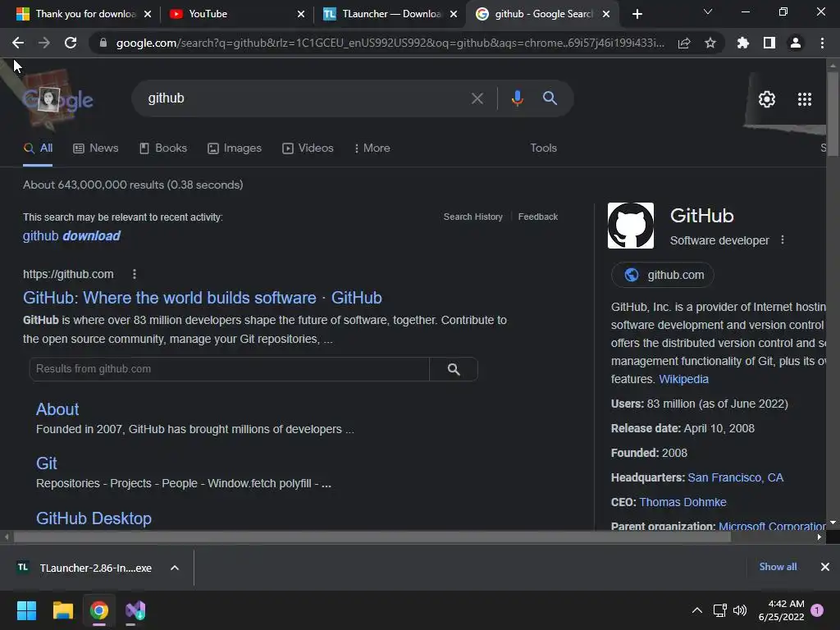Reload the page with the refresh icon
The height and width of the screenshot is (630, 840).
71,43
